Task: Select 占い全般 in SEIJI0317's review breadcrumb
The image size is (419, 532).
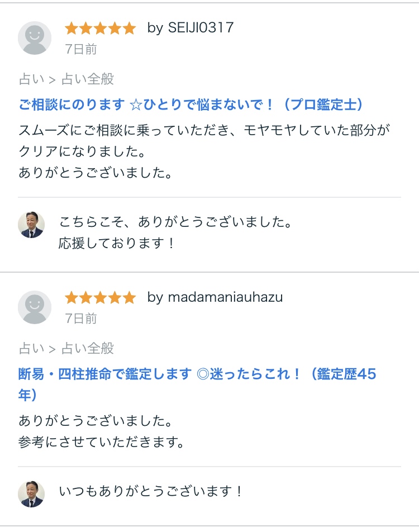Action: click(x=87, y=79)
